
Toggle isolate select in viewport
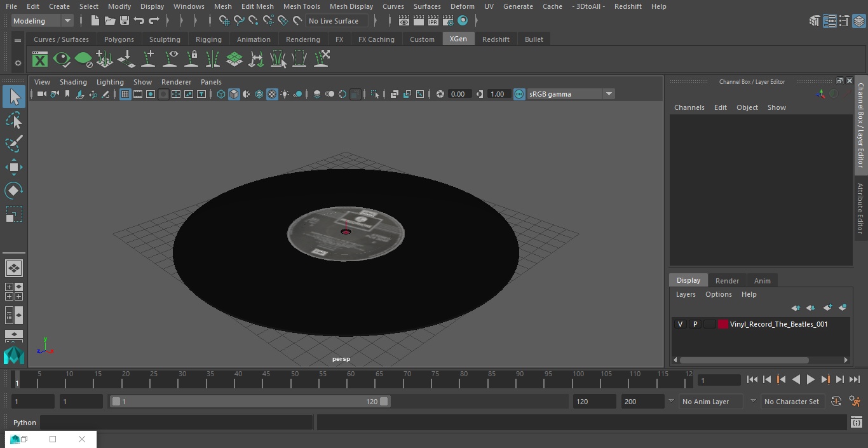click(375, 94)
